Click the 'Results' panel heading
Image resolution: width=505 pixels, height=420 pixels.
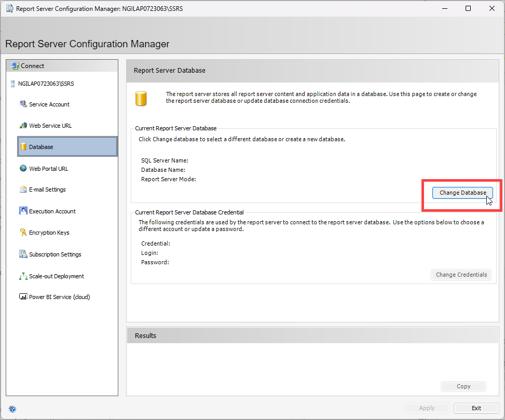(145, 335)
